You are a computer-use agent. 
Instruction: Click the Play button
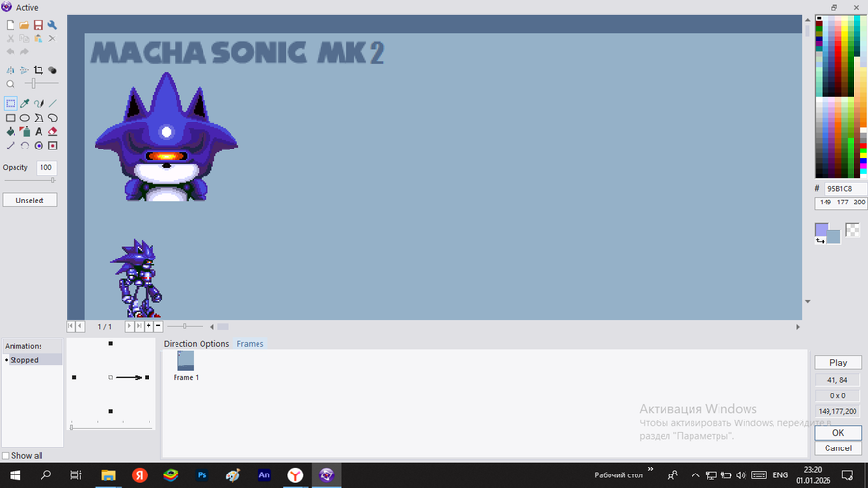[x=838, y=363]
